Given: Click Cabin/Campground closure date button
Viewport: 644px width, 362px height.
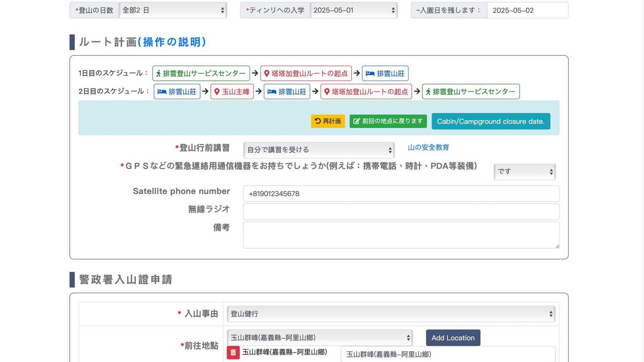Looking at the screenshot, I should click(491, 121).
